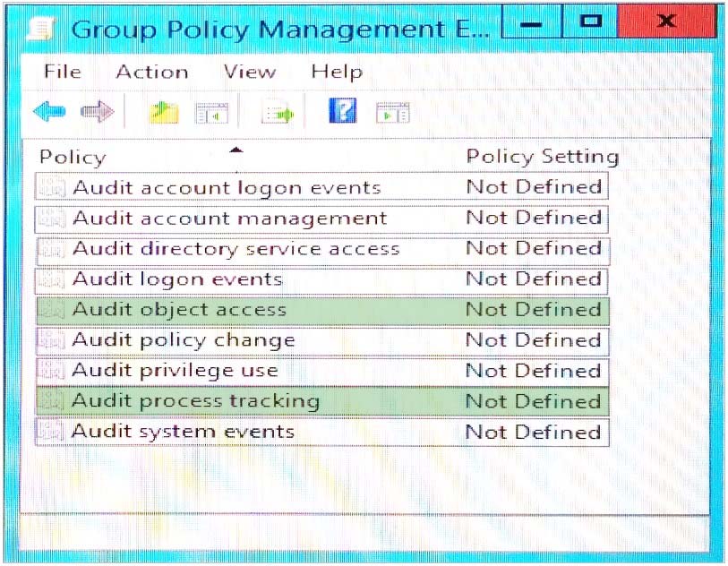Select Audit system events policy

[x=321, y=432]
